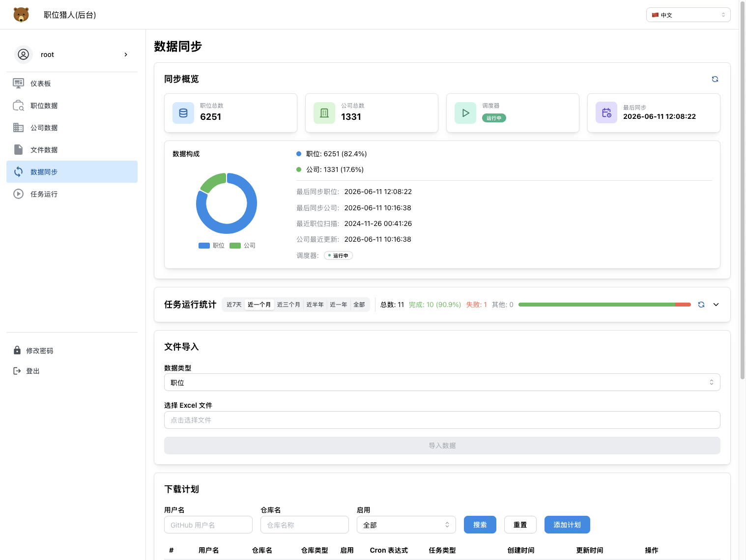This screenshot has width=746, height=560.
Task: Click the green dot beside 公司: 1331
Action: click(299, 169)
